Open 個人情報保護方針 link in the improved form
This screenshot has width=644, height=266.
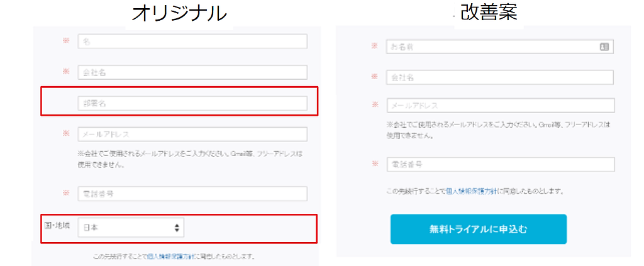pyautogui.click(x=472, y=191)
